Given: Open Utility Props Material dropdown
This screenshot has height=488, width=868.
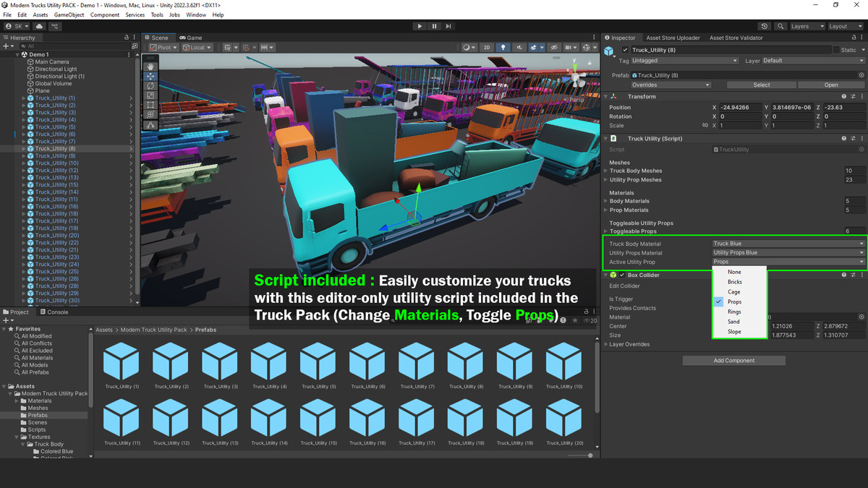Looking at the screenshot, I should (x=788, y=253).
